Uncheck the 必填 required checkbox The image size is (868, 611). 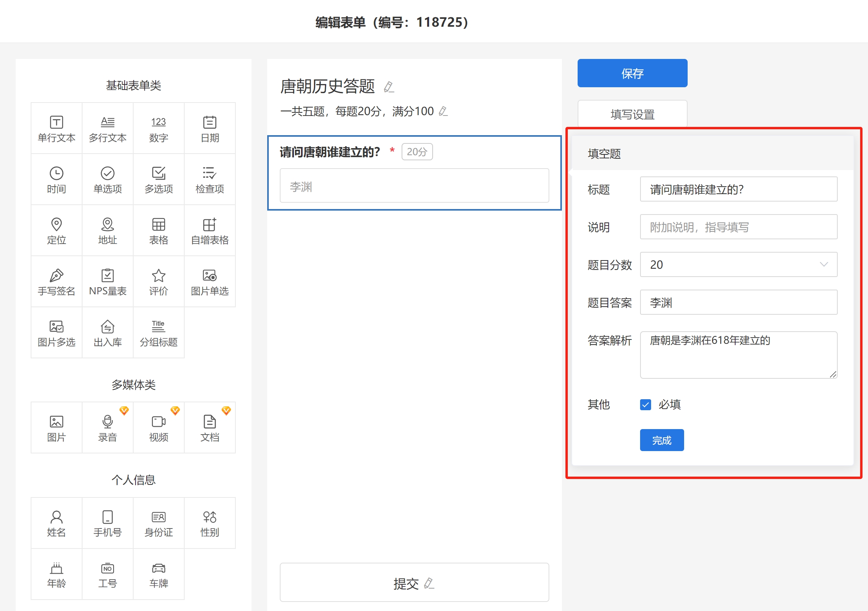(x=646, y=405)
